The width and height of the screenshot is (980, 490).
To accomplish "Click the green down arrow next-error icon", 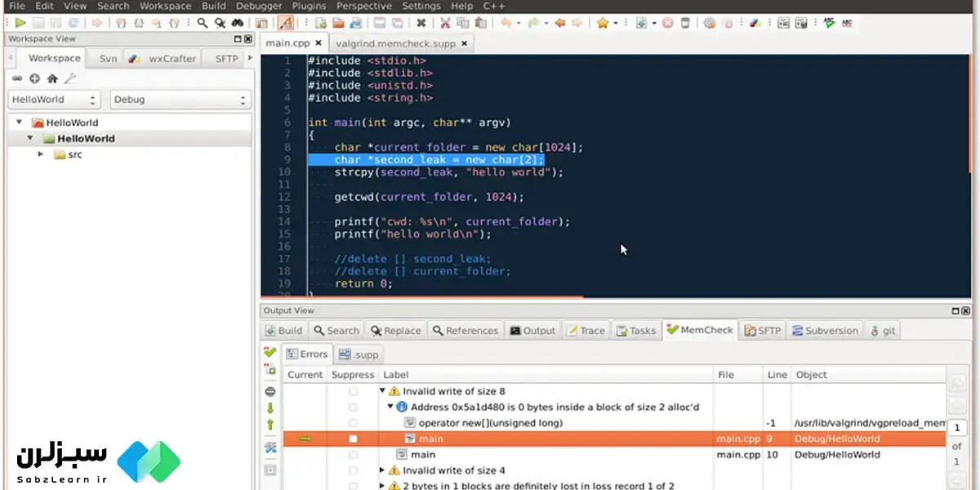I will pyautogui.click(x=270, y=408).
